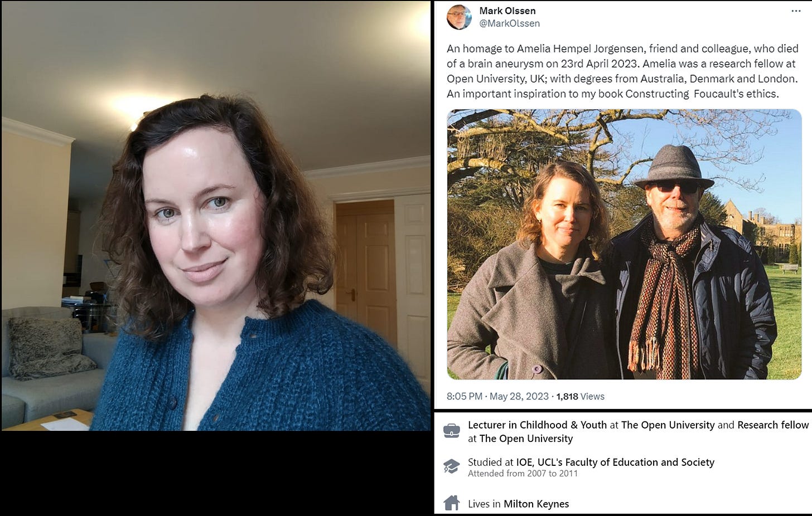
Task: Open The Open University link after Lecturer
Action: click(x=668, y=425)
